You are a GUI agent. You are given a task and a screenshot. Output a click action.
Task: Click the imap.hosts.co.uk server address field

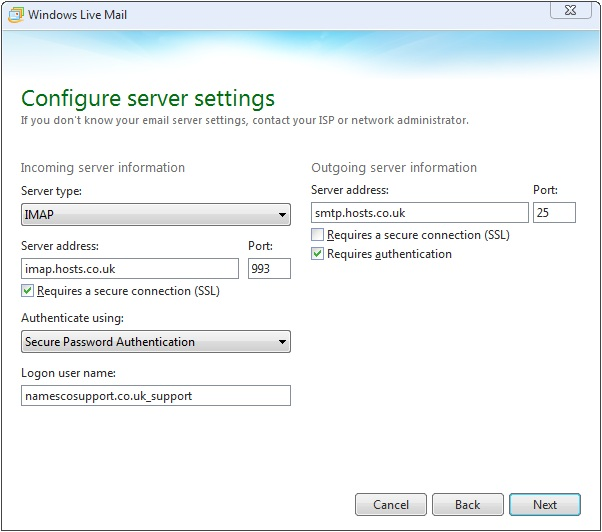click(130, 269)
